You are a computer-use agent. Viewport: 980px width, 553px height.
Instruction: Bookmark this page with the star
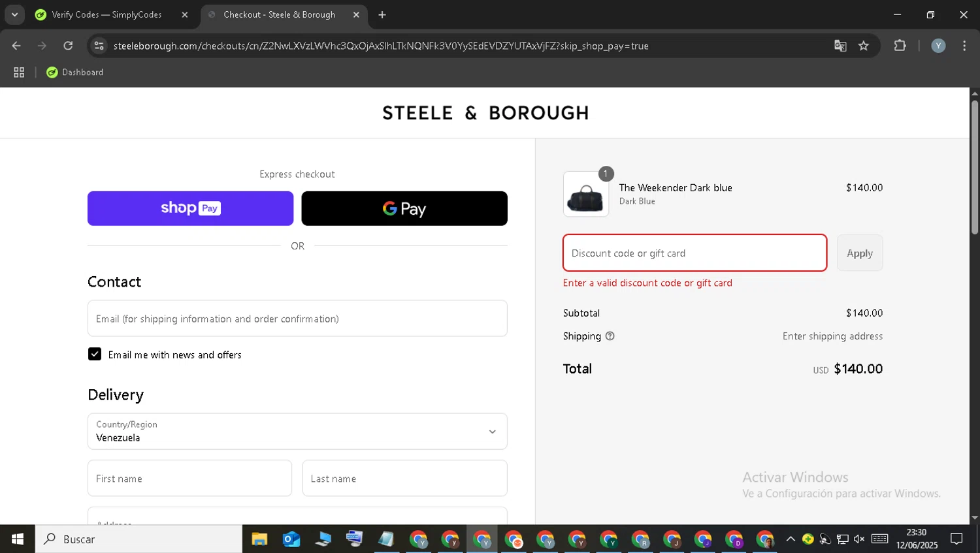pyautogui.click(x=864, y=46)
